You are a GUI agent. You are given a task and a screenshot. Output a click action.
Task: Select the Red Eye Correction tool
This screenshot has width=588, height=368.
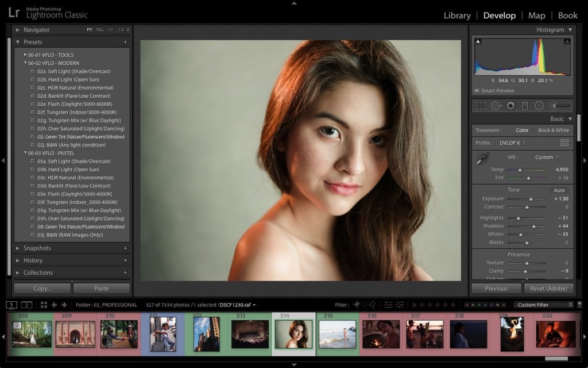[x=510, y=105]
